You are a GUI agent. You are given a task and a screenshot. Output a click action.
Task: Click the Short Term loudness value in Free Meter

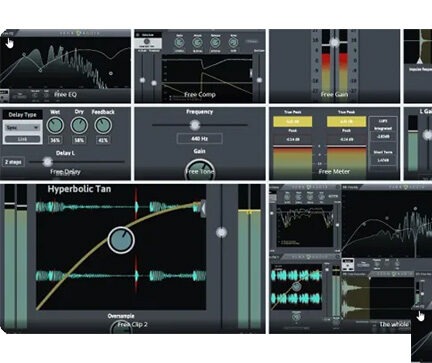click(x=383, y=160)
